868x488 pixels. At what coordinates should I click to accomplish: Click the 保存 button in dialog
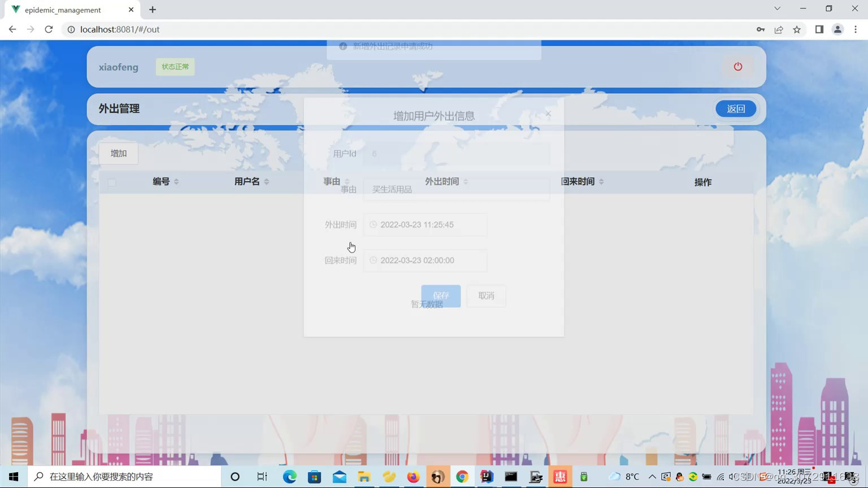pos(441,296)
